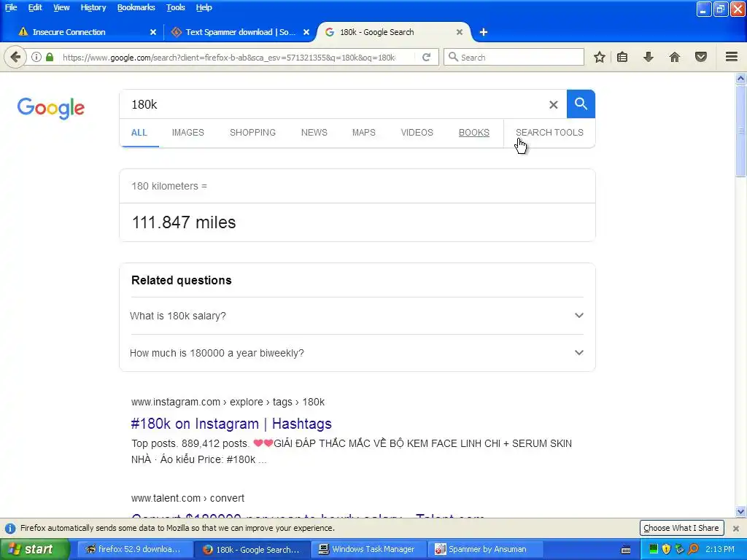Close the 180k Google Search tab
The image size is (747, 560).
coord(460,32)
